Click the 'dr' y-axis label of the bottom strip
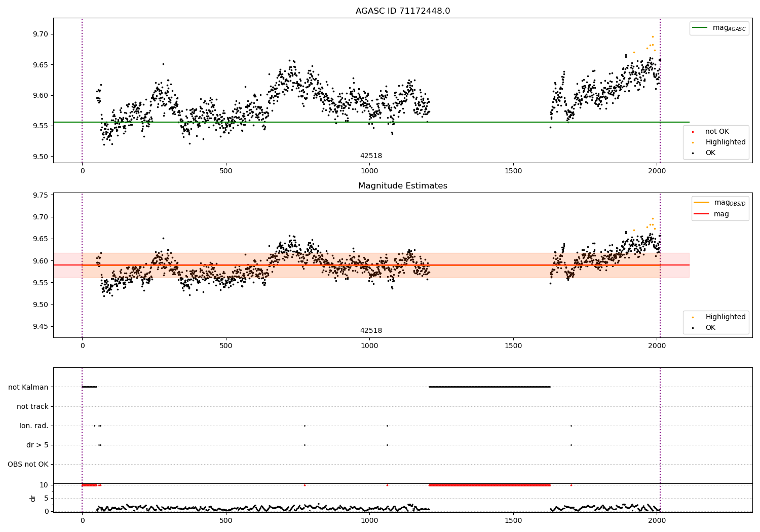The image size is (760, 532). point(33,498)
